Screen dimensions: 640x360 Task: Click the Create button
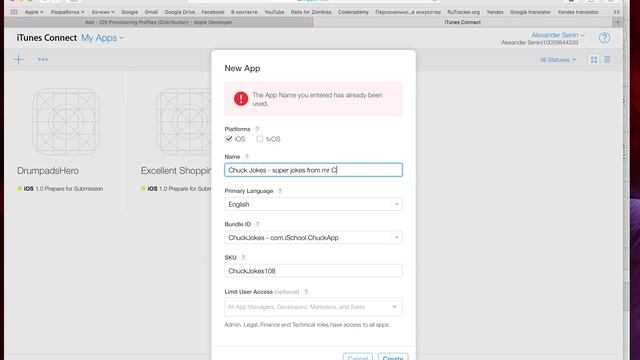(x=393, y=358)
